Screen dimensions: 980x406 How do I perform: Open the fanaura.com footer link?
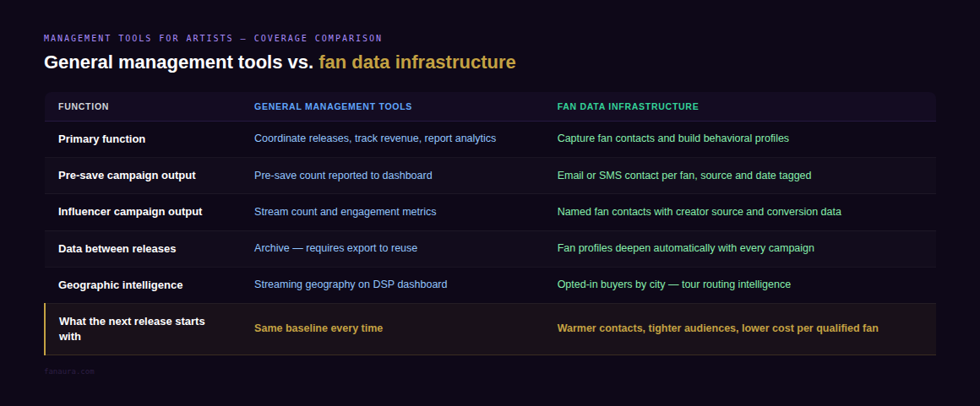coord(68,371)
